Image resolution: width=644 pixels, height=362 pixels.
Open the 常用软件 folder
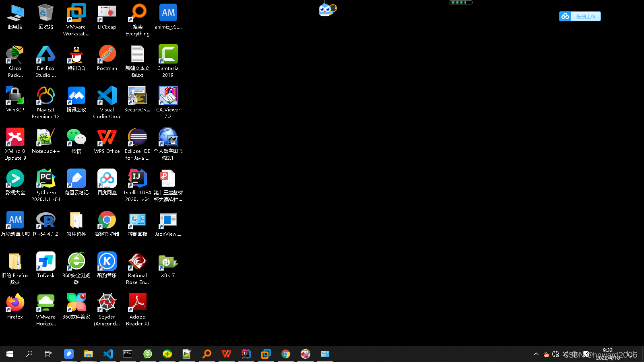pos(76,223)
